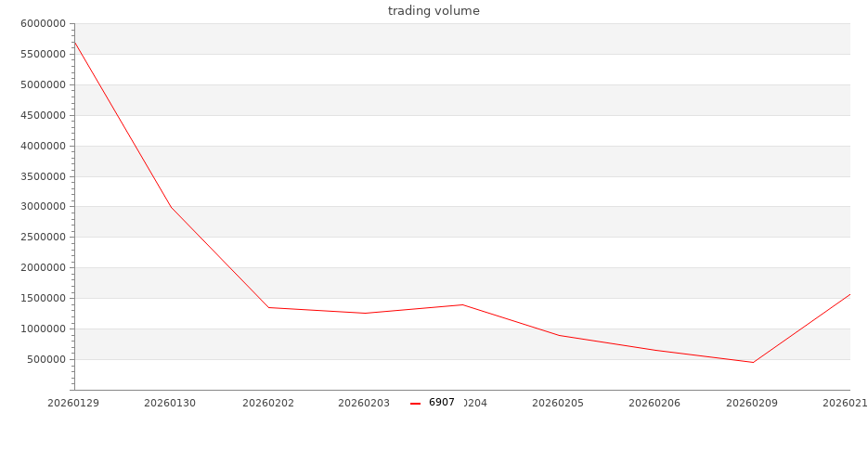
Task: Click the line's data point at 20260203
Action: [365, 313]
